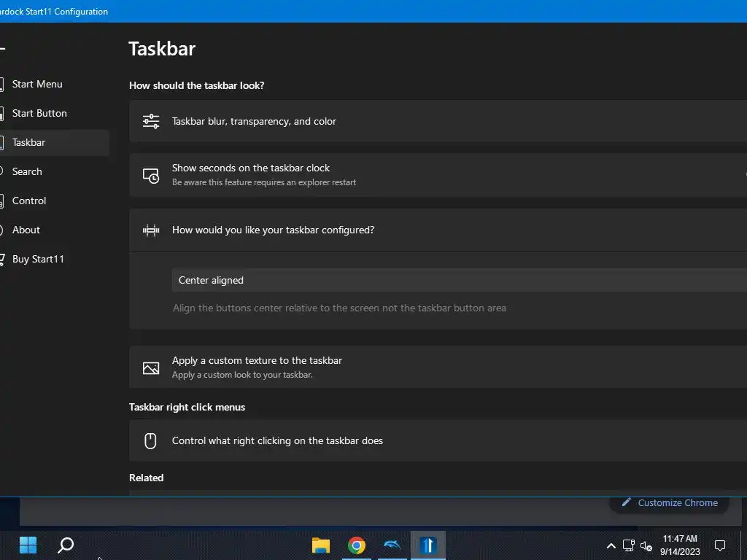This screenshot has width=747, height=560.
Task: Click Apply a custom texture to the taskbar
Action: [x=438, y=367]
